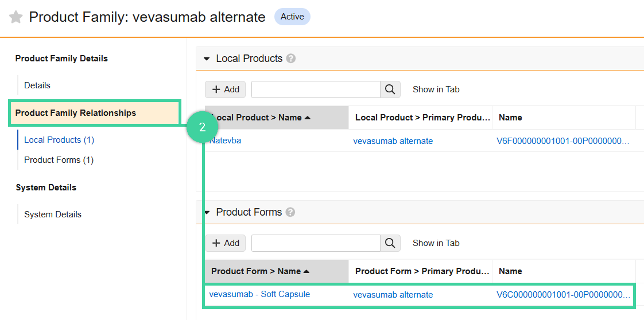This screenshot has width=644, height=320.
Task: Star the vevasumab alternate product family as favorite
Action: tap(15, 17)
